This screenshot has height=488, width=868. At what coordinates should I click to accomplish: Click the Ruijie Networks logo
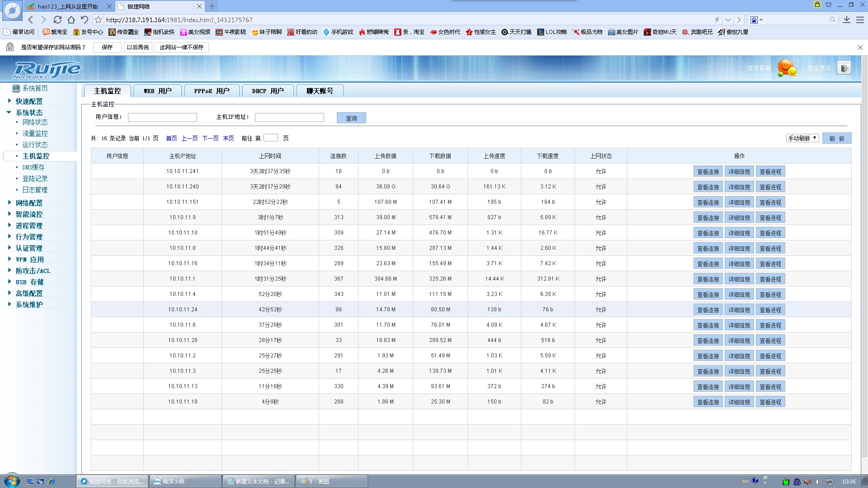[x=47, y=70]
